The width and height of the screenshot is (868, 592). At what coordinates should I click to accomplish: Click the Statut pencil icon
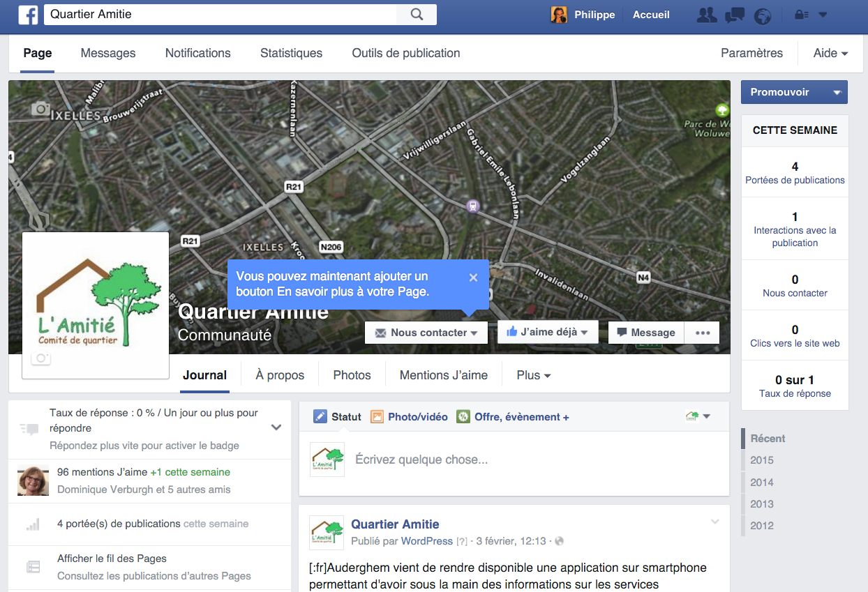point(320,416)
